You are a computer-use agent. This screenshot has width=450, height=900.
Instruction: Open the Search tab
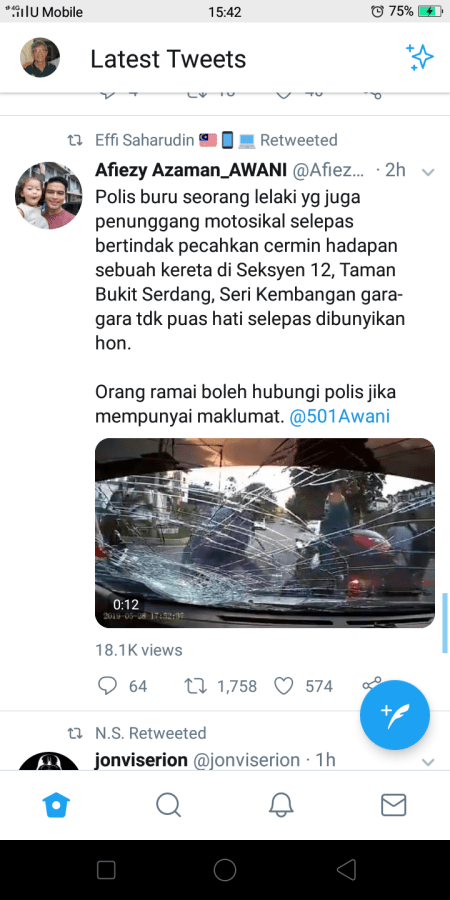(169, 805)
